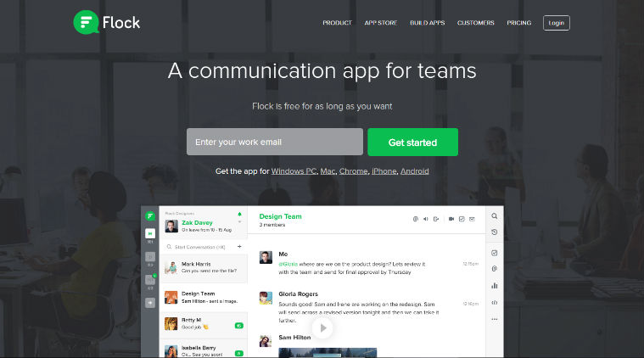The height and width of the screenshot is (358, 644).
Task: Open the Android app link
Action: tap(414, 171)
